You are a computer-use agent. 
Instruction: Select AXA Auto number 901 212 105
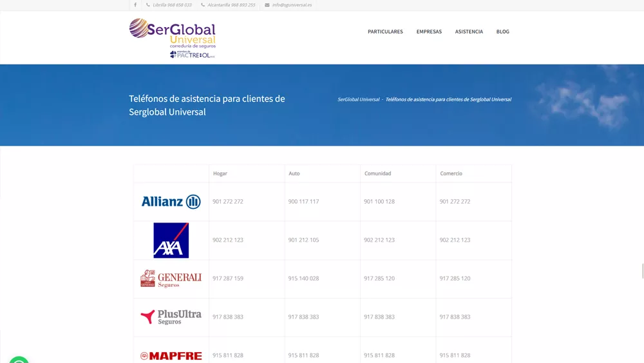pyautogui.click(x=303, y=240)
